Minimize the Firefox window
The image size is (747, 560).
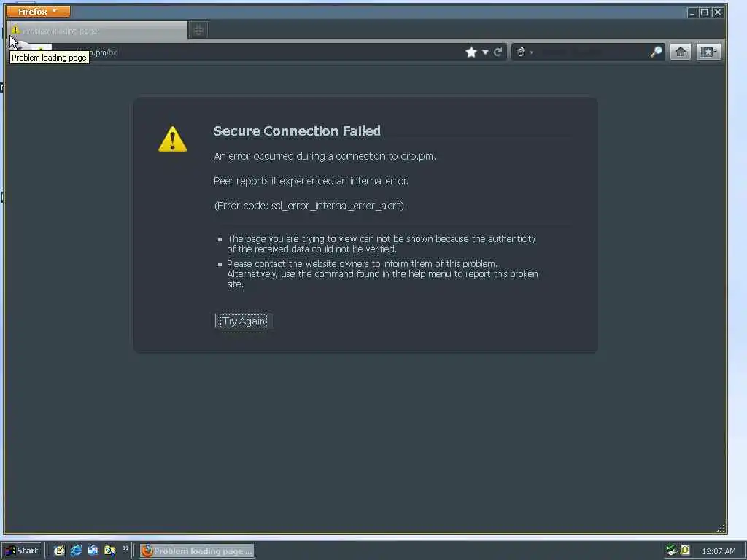click(x=692, y=12)
